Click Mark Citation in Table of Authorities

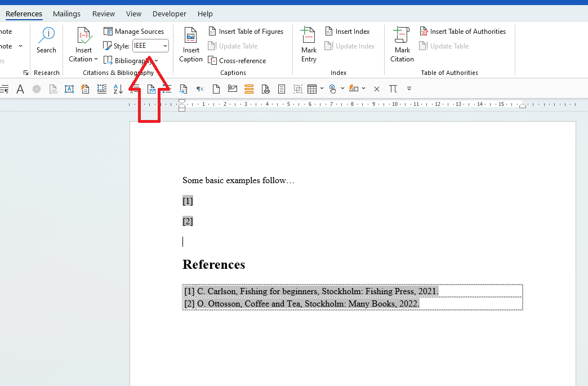click(402, 45)
